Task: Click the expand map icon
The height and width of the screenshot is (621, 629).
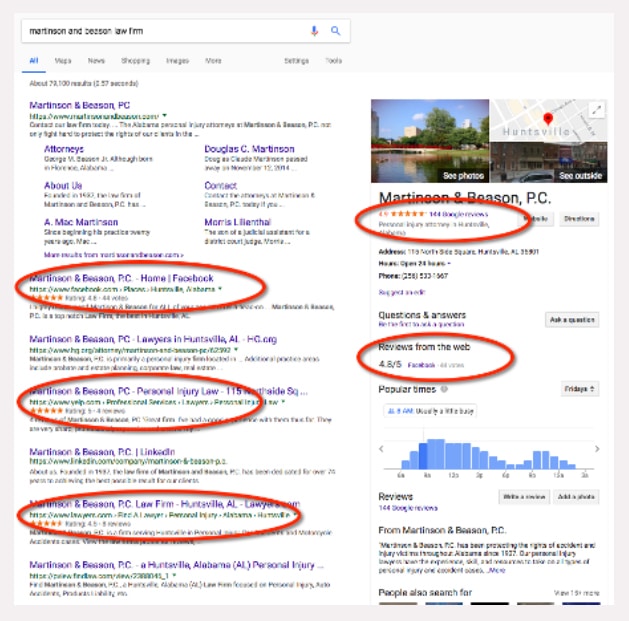Action: tap(597, 109)
